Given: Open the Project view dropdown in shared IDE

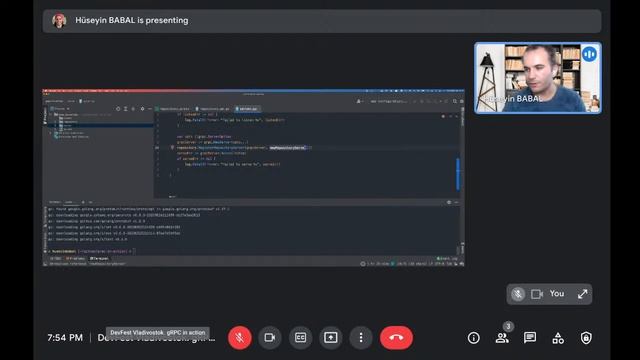Looking at the screenshot, I should tap(60, 109).
